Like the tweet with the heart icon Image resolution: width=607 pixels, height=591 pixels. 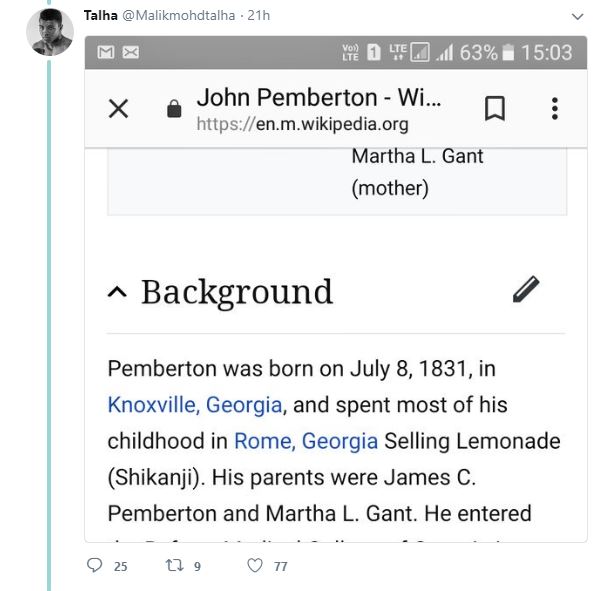[x=255, y=566]
